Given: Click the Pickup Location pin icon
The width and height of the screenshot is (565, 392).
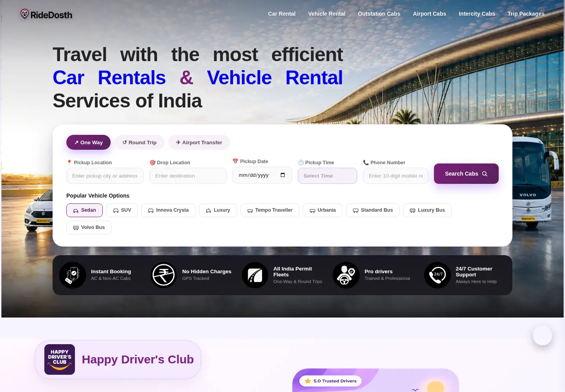Looking at the screenshot, I should click(69, 162).
